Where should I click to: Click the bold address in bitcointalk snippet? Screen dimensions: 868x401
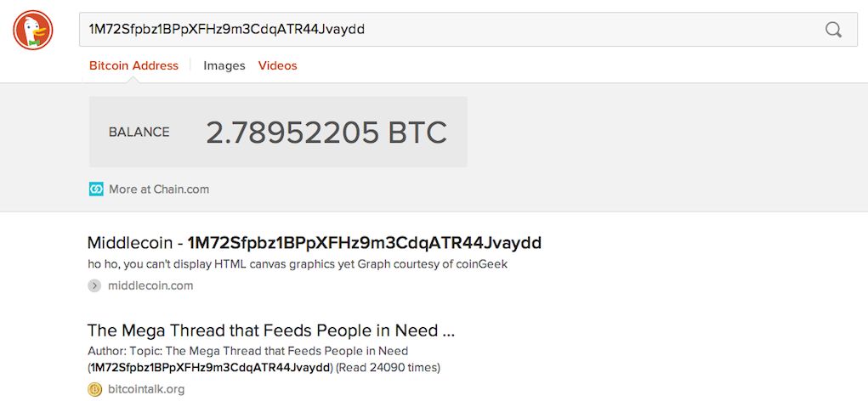tap(210, 367)
